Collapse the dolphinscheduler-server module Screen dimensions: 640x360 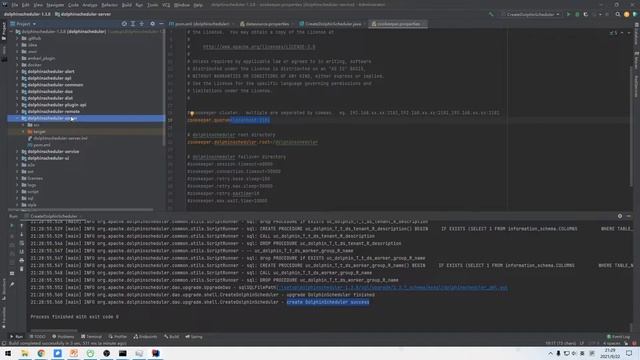18,118
